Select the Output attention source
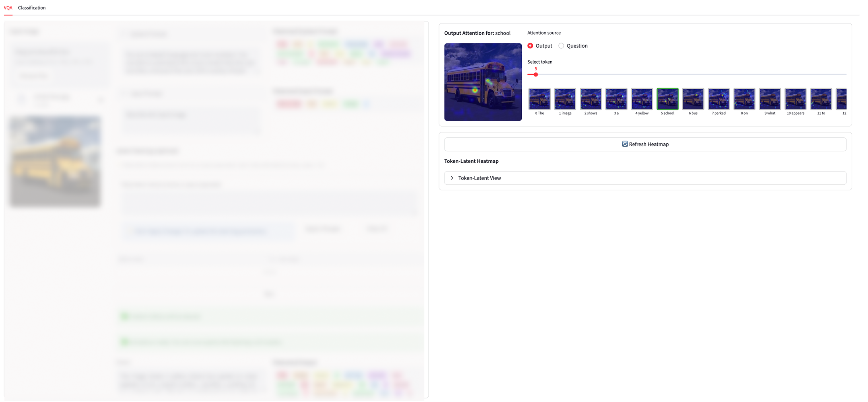 (530, 46)
